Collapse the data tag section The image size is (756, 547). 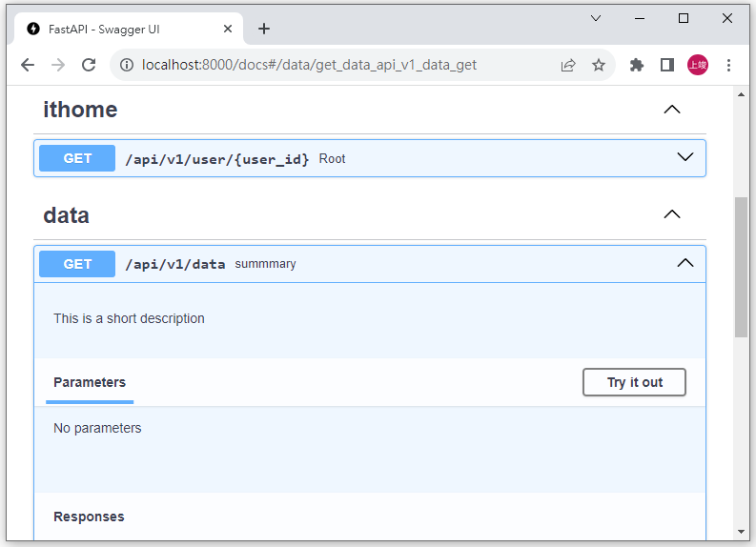click(x=671, y=214)
